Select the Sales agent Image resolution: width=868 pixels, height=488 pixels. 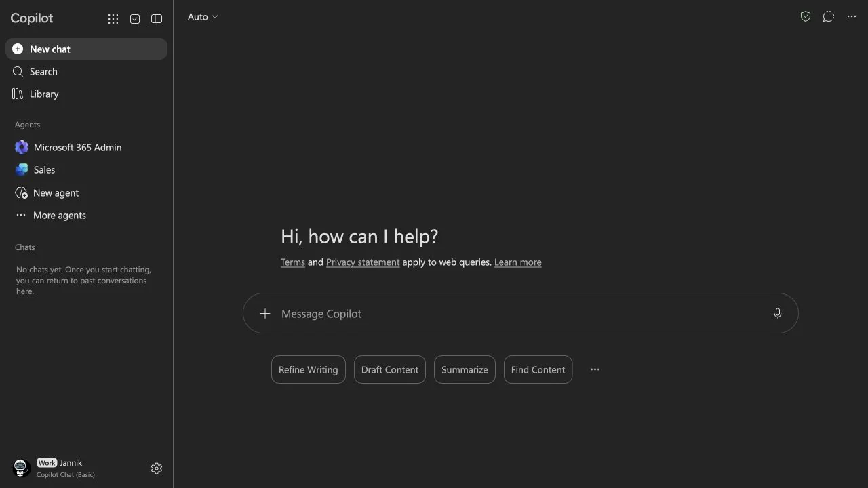point(86,169)
